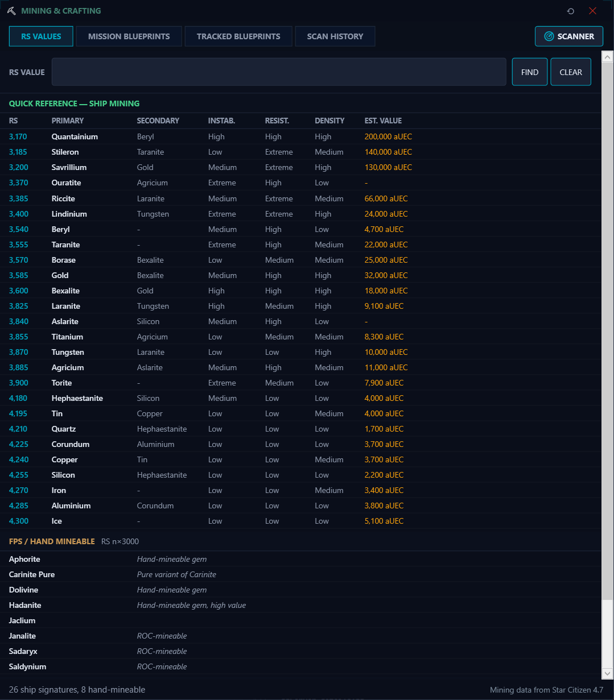Click the pickaxe icon beside Mining & Crafting
614x700 pixels.
pos(11,11)
